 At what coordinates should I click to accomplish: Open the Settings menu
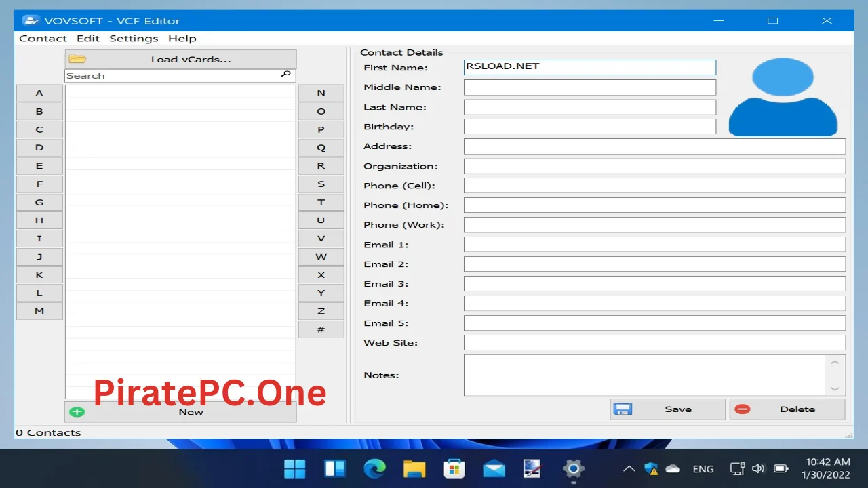pyautogui.click(x=134, y=39)
